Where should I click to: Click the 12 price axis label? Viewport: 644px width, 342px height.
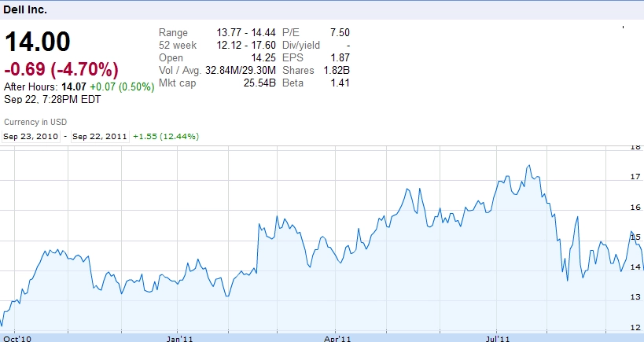click(x=635, y=327)
